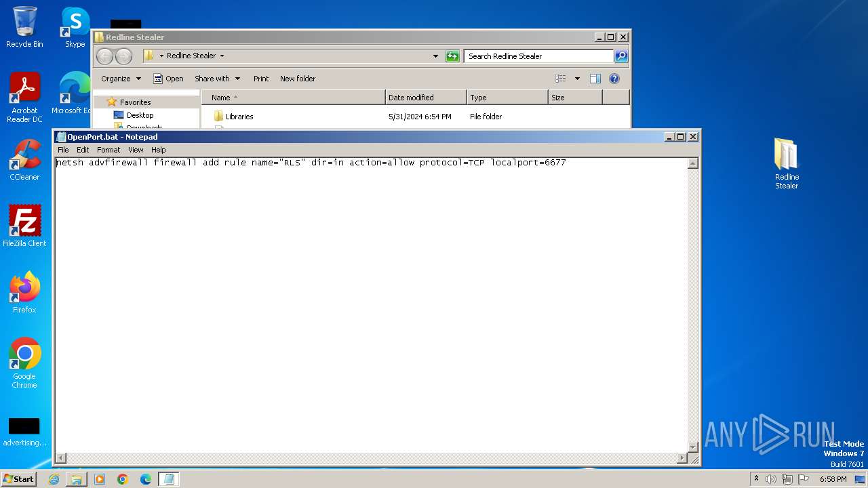The height and width of the screenshot is (488, 868).
Task: Open the Share with dropdown
Action: coord(218,79)
